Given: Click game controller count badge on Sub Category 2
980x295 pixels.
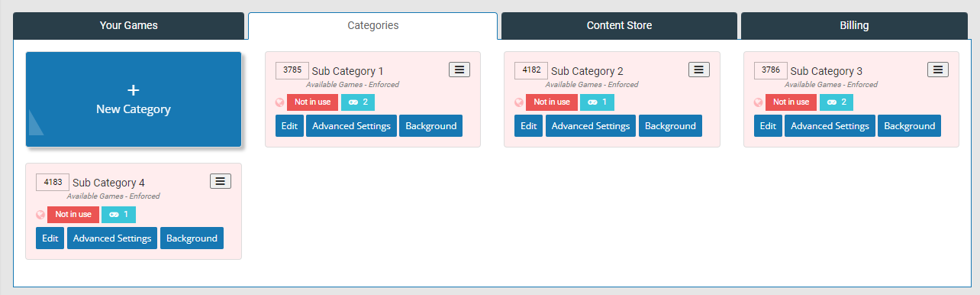Looking at the screenshot, I should click(x=597, y=102).
